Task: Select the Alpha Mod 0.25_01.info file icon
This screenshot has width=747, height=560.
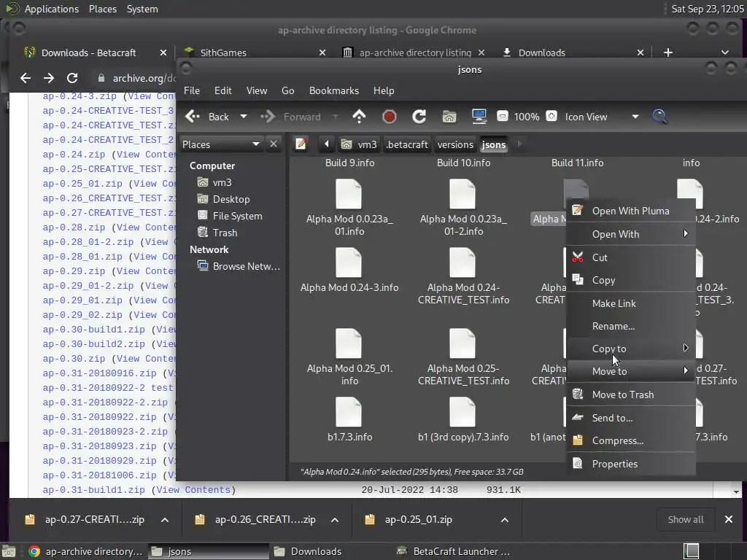Action: (349, 344)
